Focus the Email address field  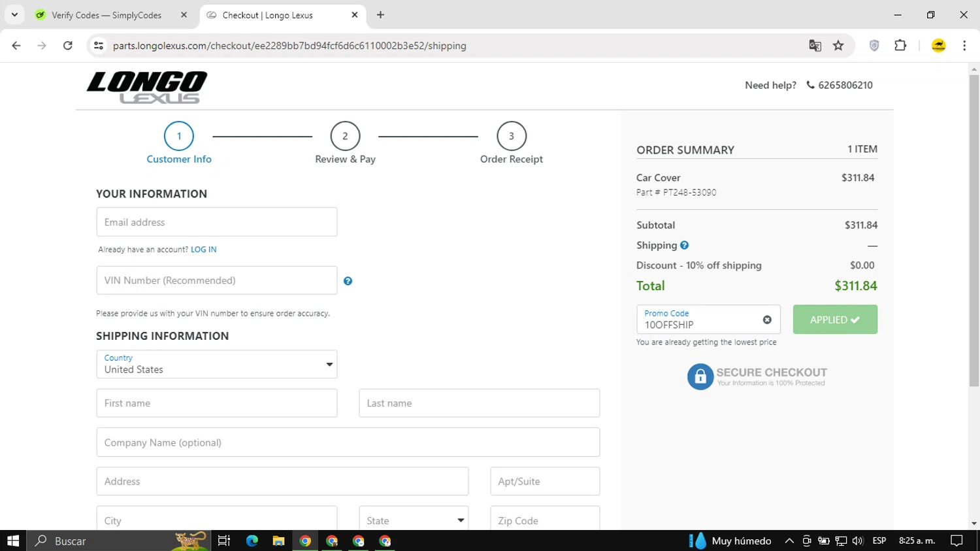217,222
